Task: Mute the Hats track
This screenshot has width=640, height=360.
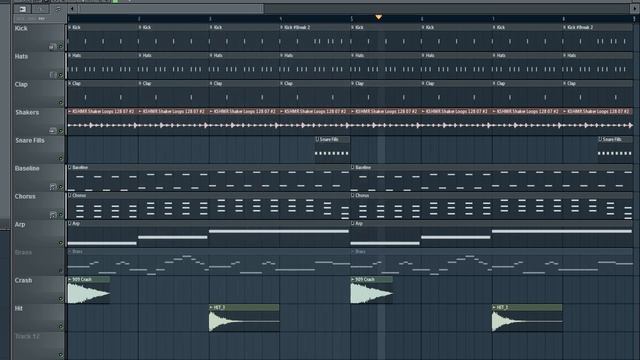Action: point(61,75)
